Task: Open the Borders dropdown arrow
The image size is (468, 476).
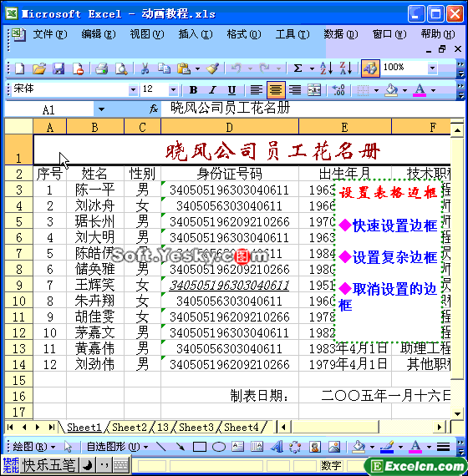Action: click(377, 90)
